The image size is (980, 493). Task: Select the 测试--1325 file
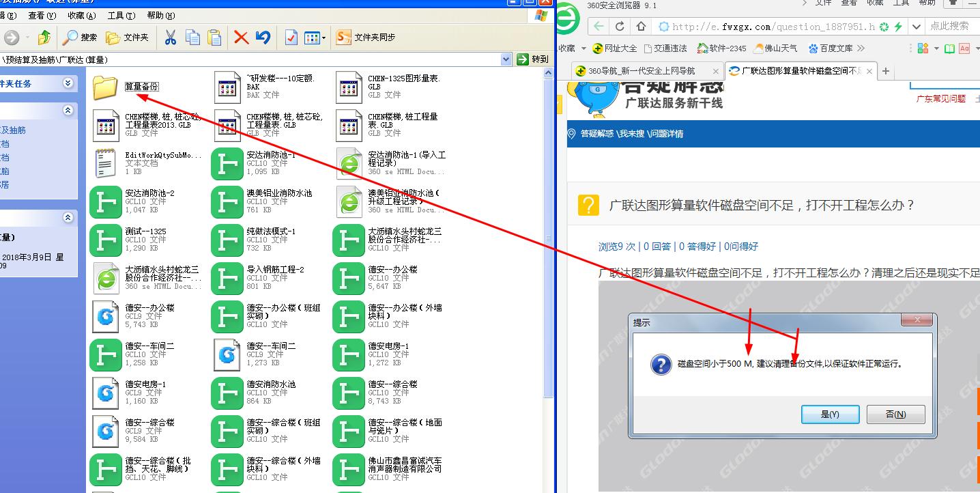pos(130,240)
